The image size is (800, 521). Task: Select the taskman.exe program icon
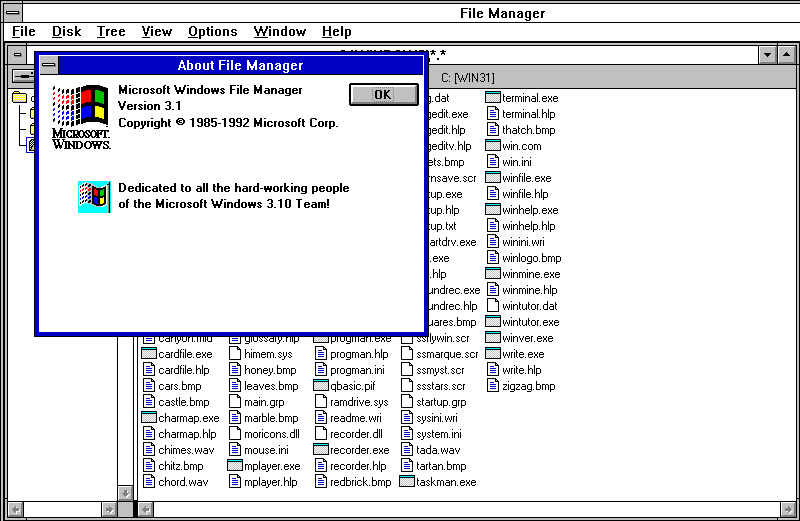407,482
